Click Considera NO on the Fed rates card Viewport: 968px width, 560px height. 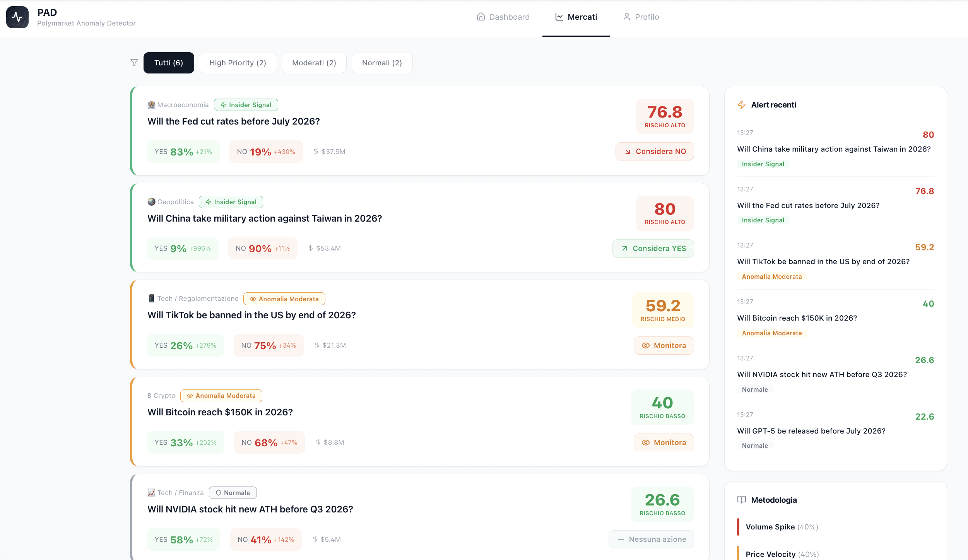654,151
